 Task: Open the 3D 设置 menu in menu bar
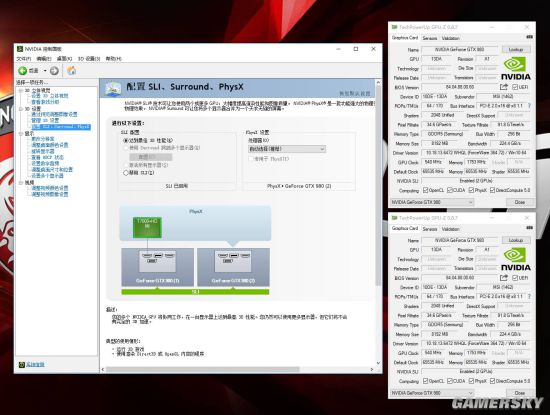pyautogui.click(x=89, y=59)
